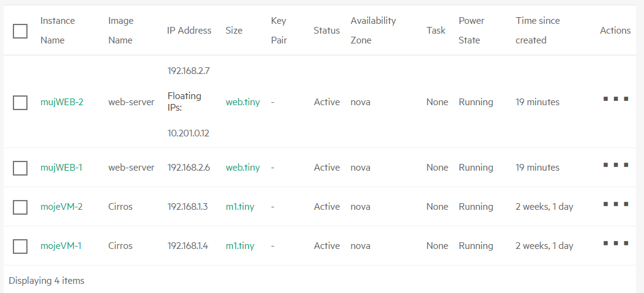644x293 pixels.
Task: Sort by Status column header
Action: pyautogui.click(x=327, y=31)
